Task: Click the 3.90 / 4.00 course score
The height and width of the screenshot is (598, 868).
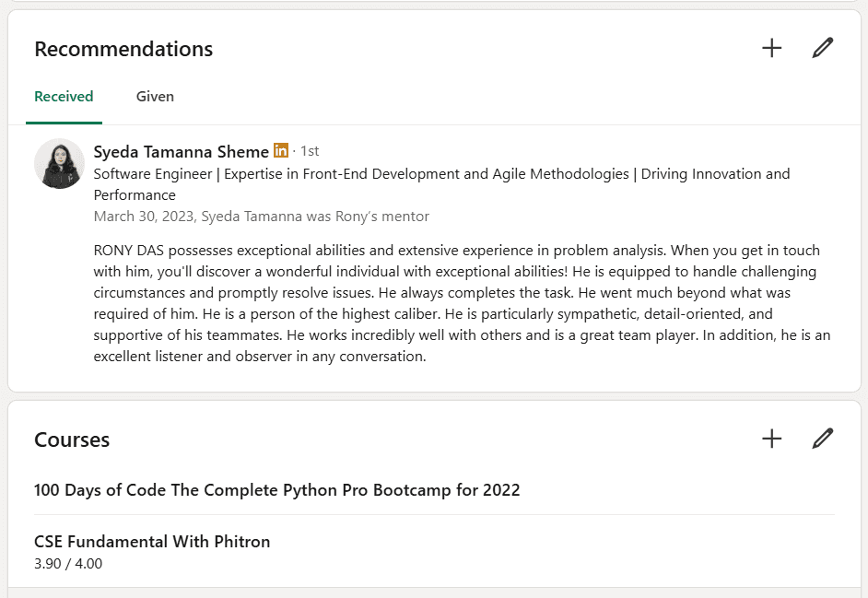Action: click(x=68, y=563)
